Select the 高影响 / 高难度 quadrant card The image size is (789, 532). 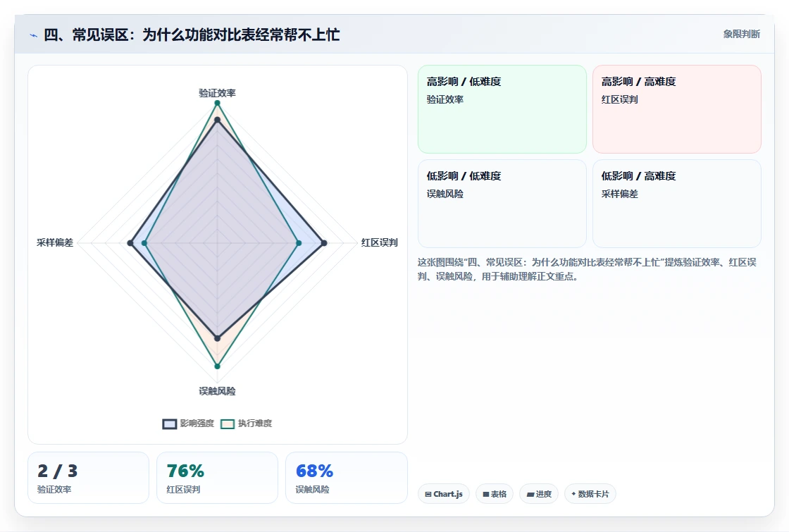coord(677,109)
